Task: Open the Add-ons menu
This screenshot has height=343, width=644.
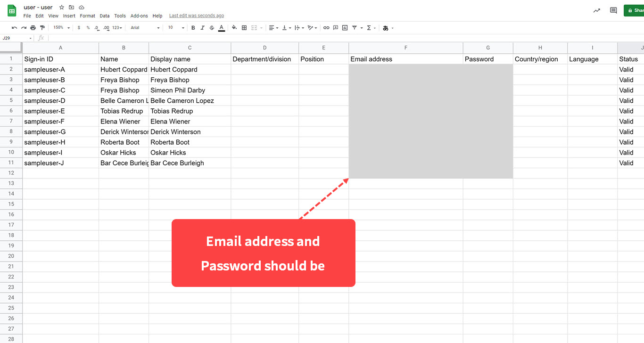Action: 139,16
